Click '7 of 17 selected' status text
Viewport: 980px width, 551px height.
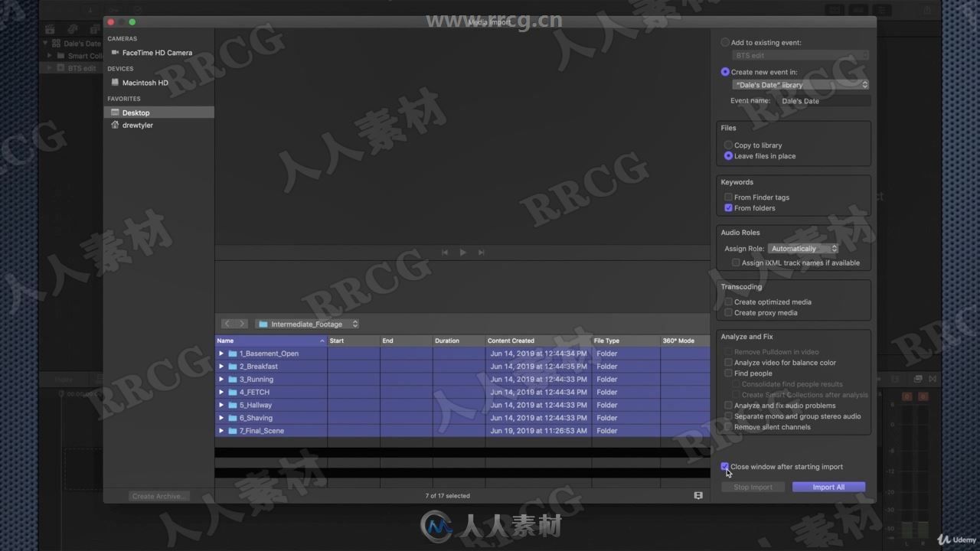(x=447, y=496)
